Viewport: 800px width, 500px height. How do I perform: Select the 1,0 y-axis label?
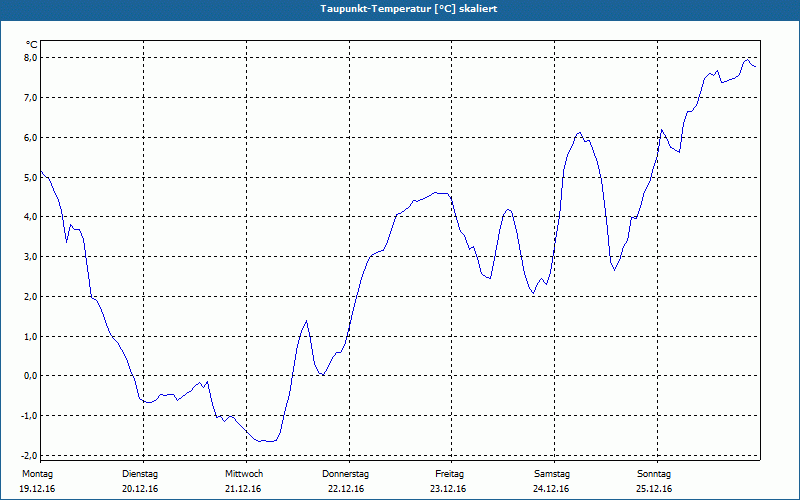pos(31,336)
